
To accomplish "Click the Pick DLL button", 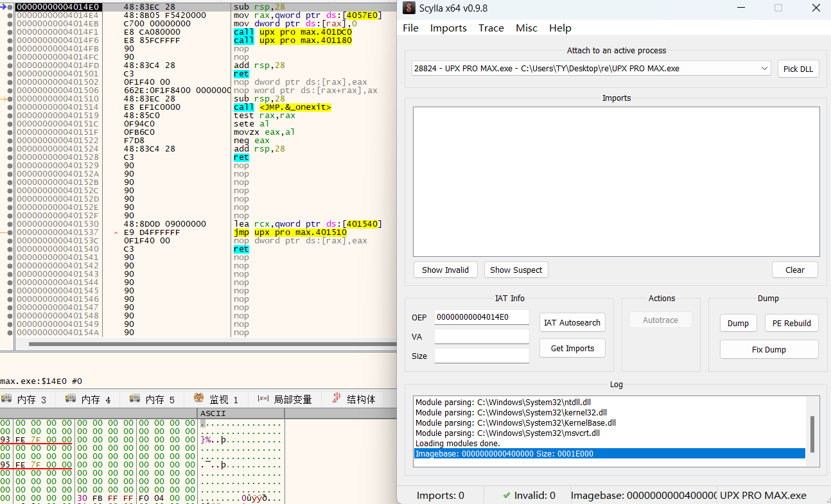I will coord(798,69).
